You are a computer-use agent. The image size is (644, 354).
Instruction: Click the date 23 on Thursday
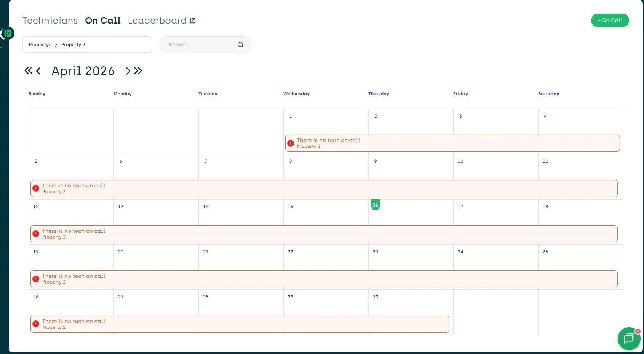pyautogui.click(x=376, y=252)
